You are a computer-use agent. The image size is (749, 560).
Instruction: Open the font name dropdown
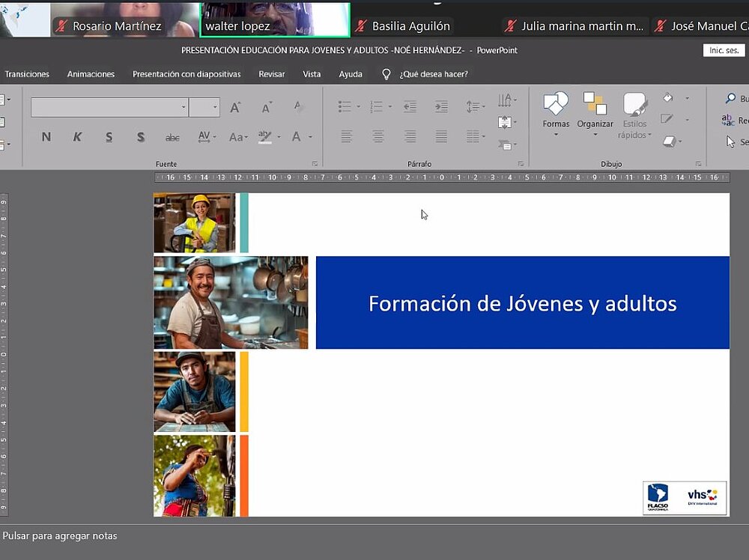184,108
